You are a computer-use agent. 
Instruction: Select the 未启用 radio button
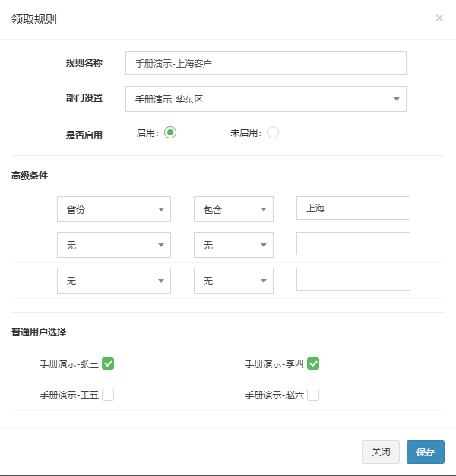point(273,132)
